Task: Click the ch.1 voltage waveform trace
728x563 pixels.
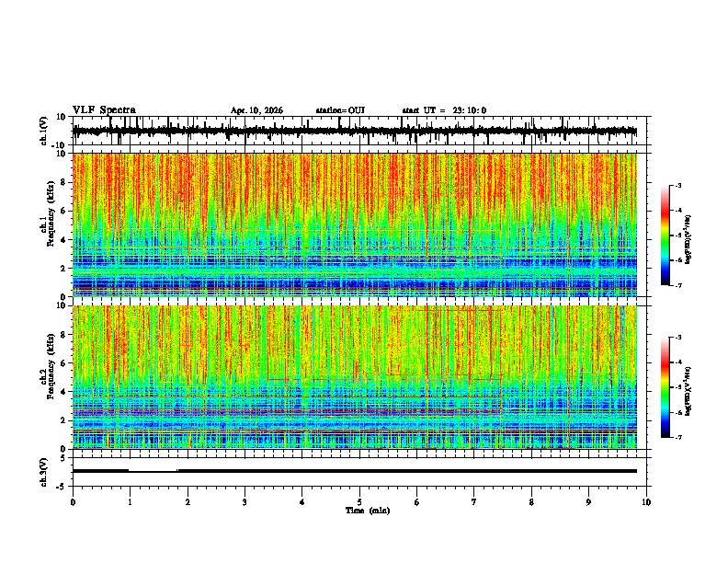Action: click(x=355, y=131)
